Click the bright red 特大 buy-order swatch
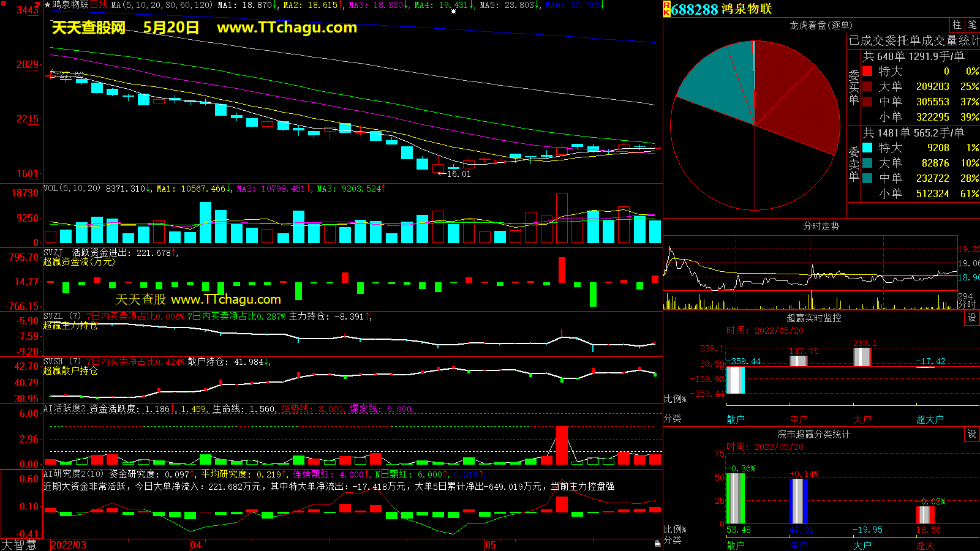Image resolution: width=980 pixels, height=551 pixels. point(867,72)
